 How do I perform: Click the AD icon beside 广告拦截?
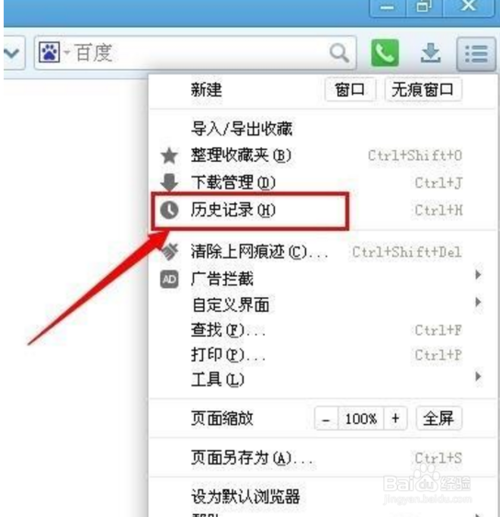point(169,279)
